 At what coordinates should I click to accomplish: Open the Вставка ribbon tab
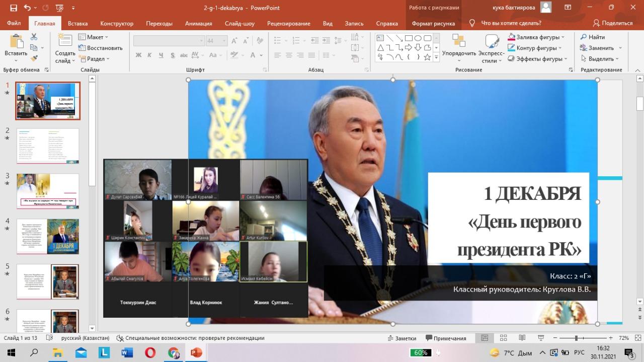77,23
